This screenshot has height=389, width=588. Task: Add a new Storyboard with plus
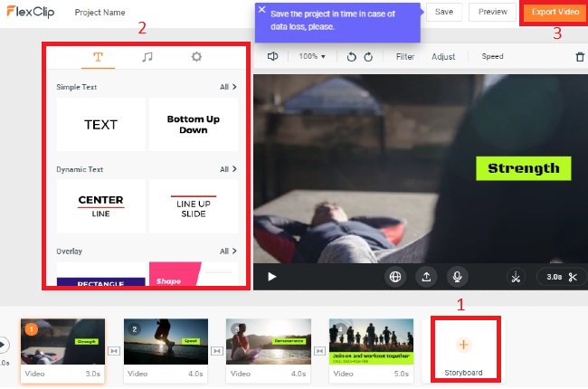(463, 345)
